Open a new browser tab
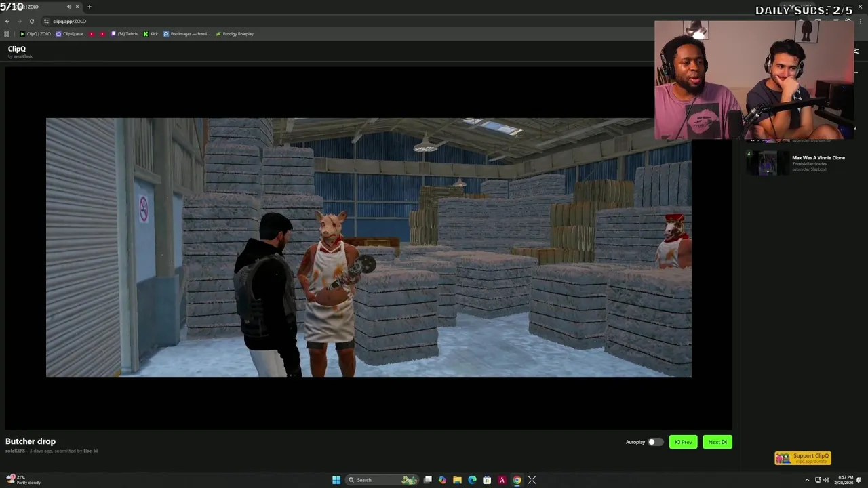This screenshot has height=488, width=868. 89,7
